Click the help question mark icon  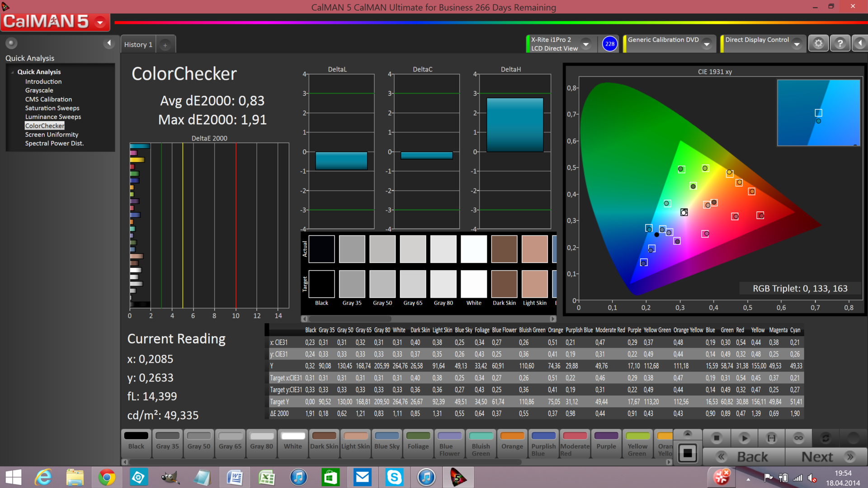click(840, 43)
